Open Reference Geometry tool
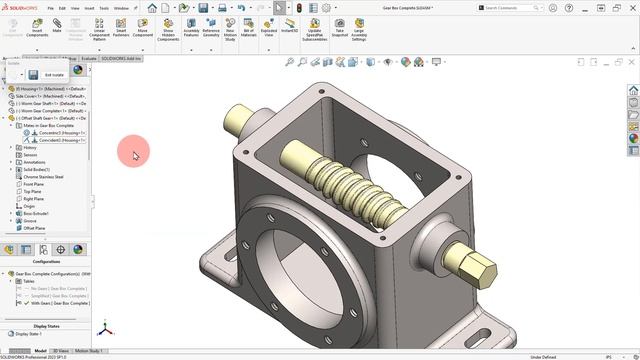This screenshot has width=640, height=360. [x=211, y=28]
